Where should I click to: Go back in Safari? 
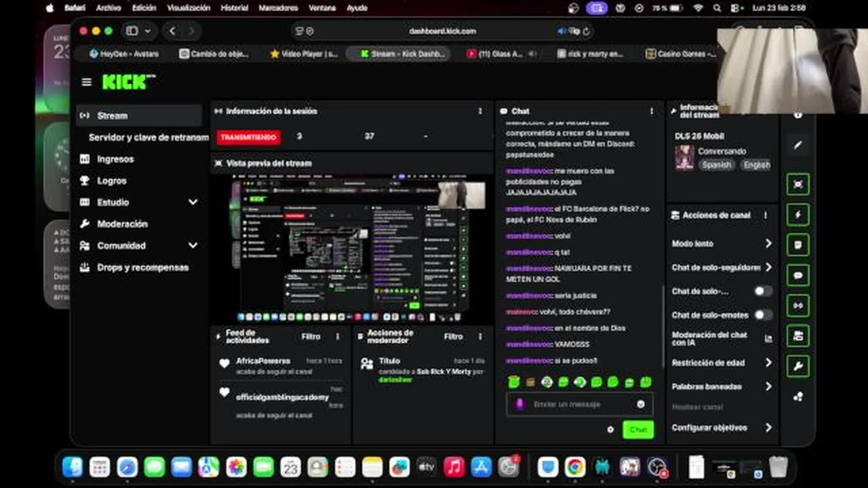(172, 31)
